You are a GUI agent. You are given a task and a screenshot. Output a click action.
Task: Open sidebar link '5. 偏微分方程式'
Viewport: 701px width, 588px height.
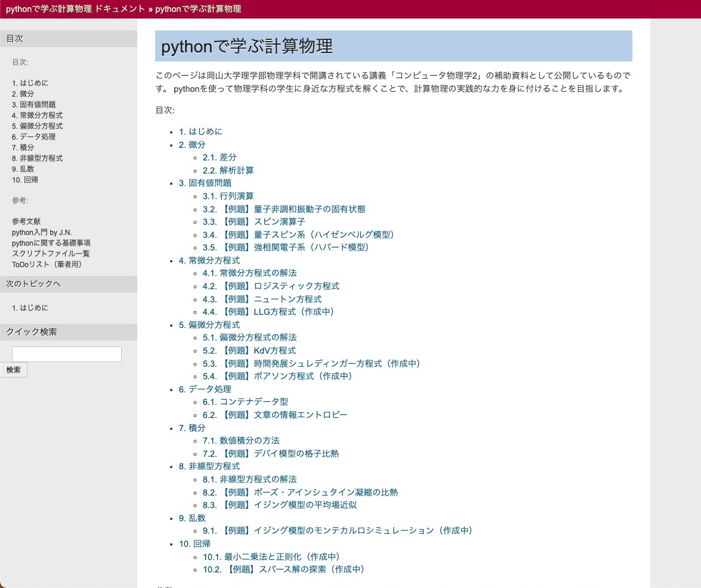click(37, 126)
